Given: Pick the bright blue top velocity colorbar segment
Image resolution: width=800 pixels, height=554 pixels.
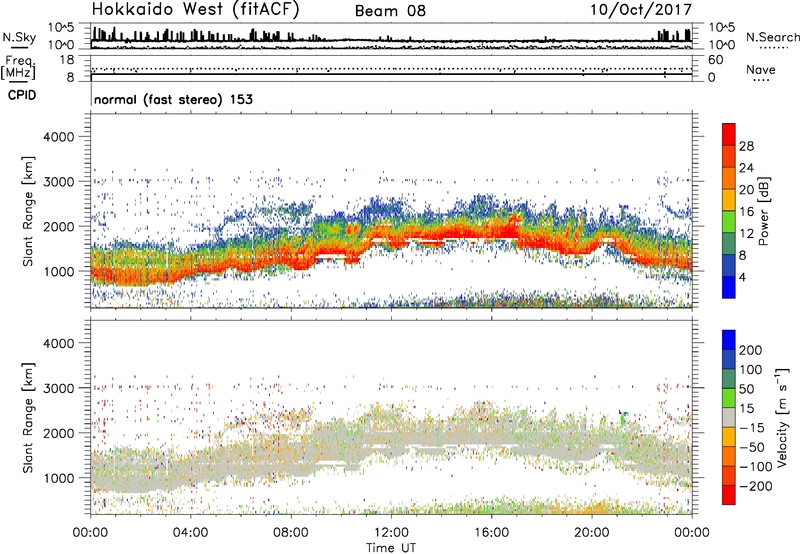Looking at the screenshot, I should (729, 340).
